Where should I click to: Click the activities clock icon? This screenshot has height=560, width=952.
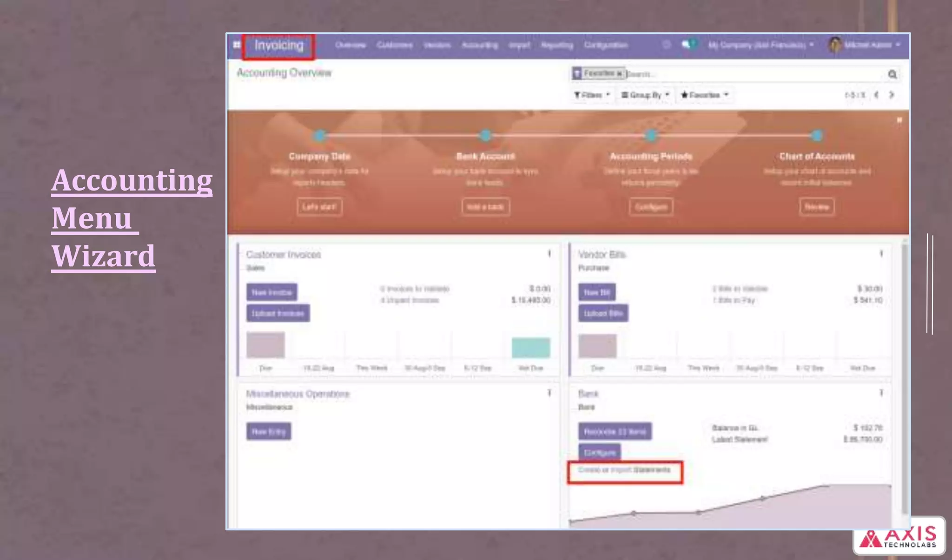pyautogui.click(x=667, y=45)
